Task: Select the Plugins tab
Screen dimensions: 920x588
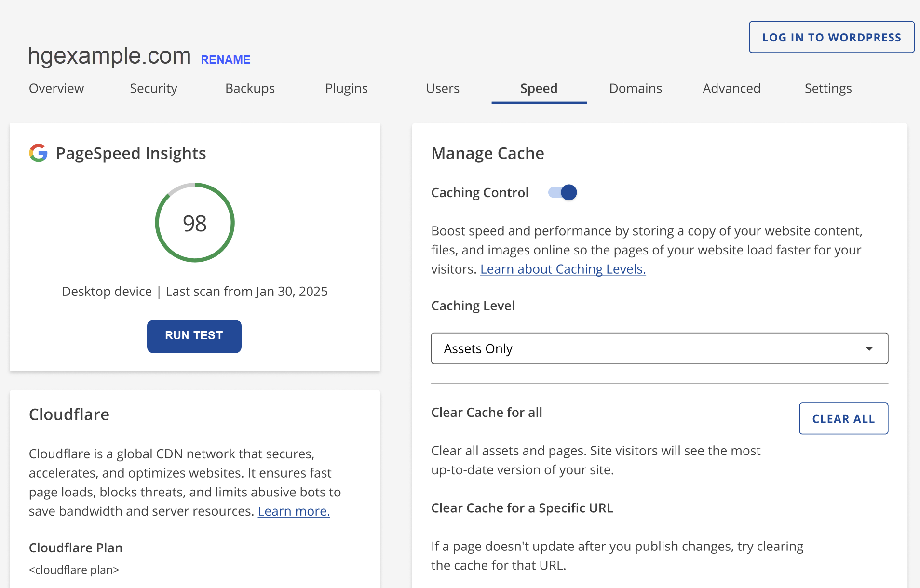Action: pos(346,88)
